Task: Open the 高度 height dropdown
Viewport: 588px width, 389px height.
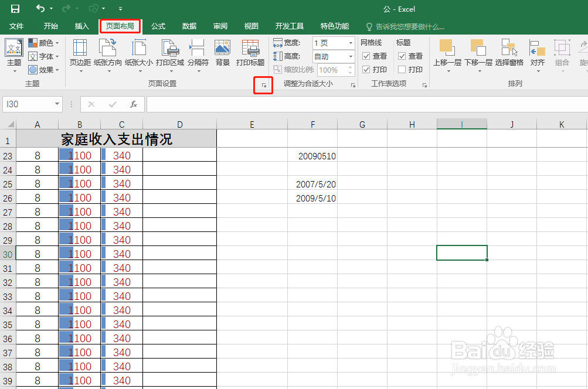Action: (351, 57)
